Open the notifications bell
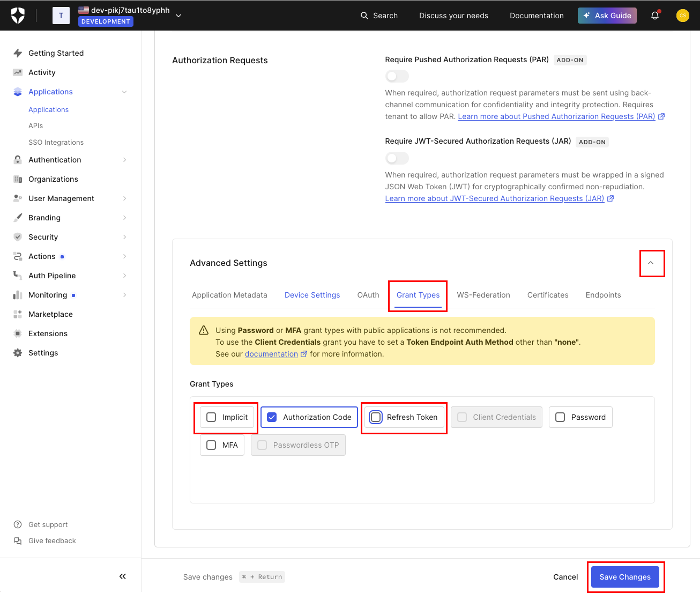 point(654,16)
